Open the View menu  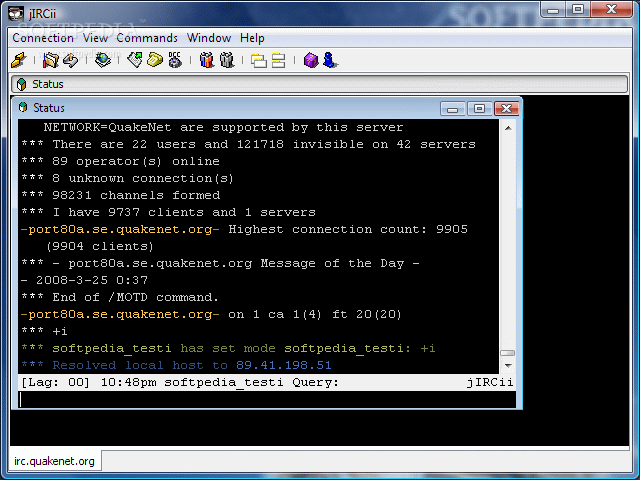(95, 38)
